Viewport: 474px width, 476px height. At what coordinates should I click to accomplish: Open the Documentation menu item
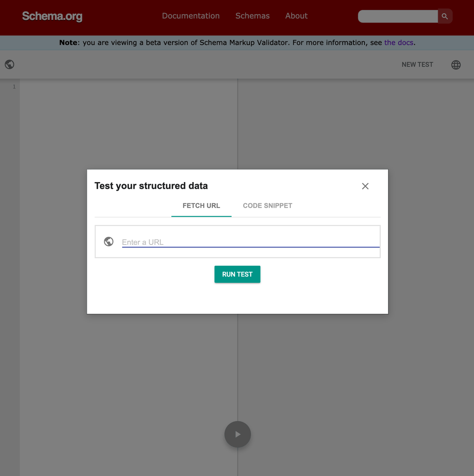point(191,16)
